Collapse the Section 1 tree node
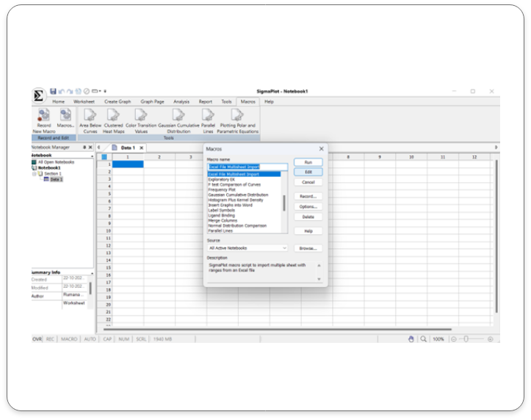Screen dimensions: 531x420 click(x=34, y=173)
